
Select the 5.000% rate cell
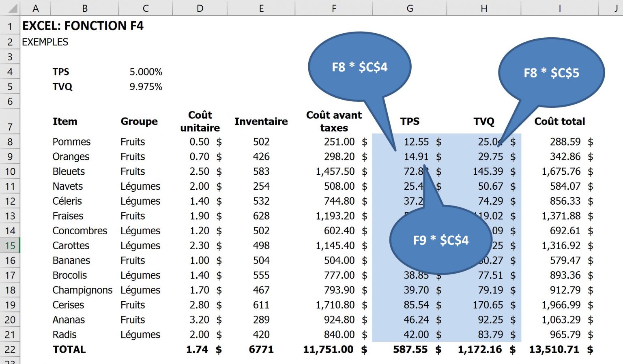[146, 72]
